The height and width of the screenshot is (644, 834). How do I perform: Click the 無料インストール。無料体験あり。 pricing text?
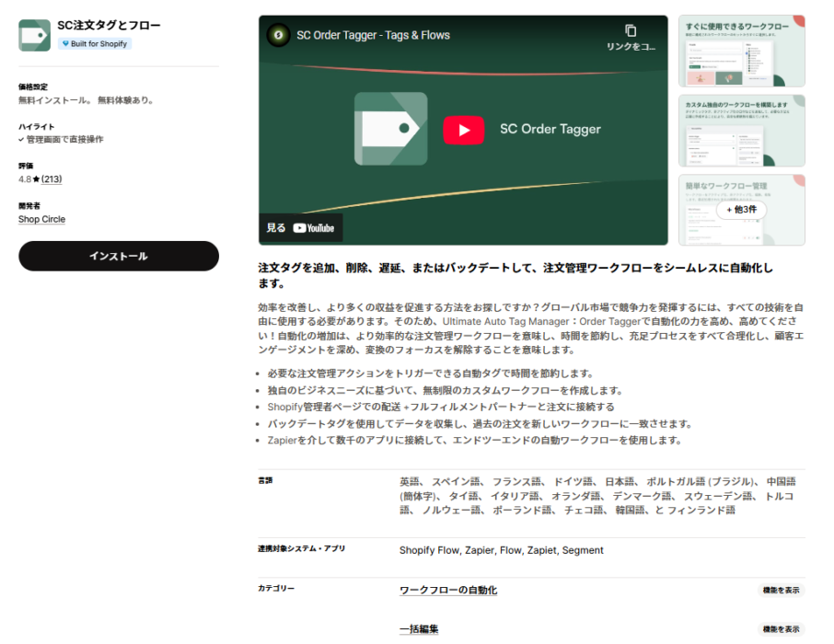pos(87,100)
